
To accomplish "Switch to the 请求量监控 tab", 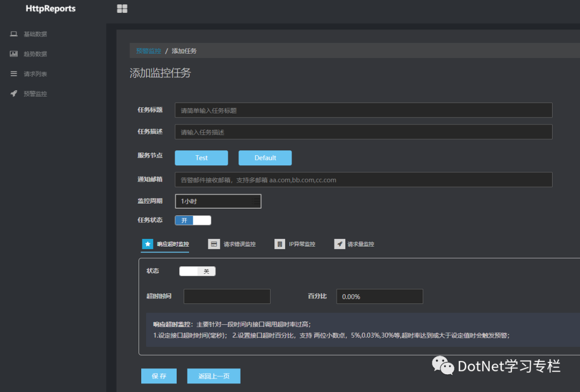I will point(354,244).
